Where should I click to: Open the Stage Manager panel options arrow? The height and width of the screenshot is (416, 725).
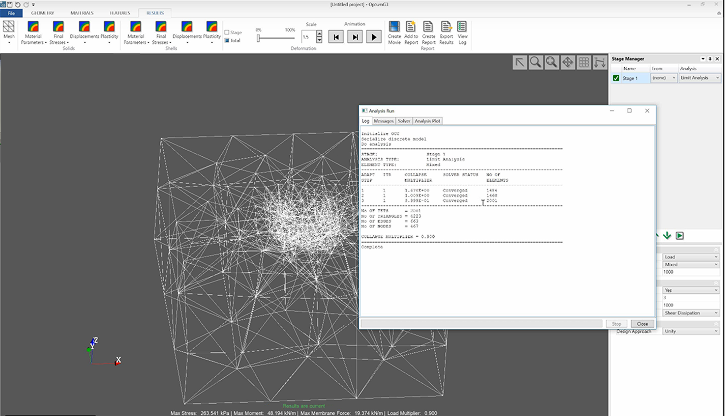[703, 59]
